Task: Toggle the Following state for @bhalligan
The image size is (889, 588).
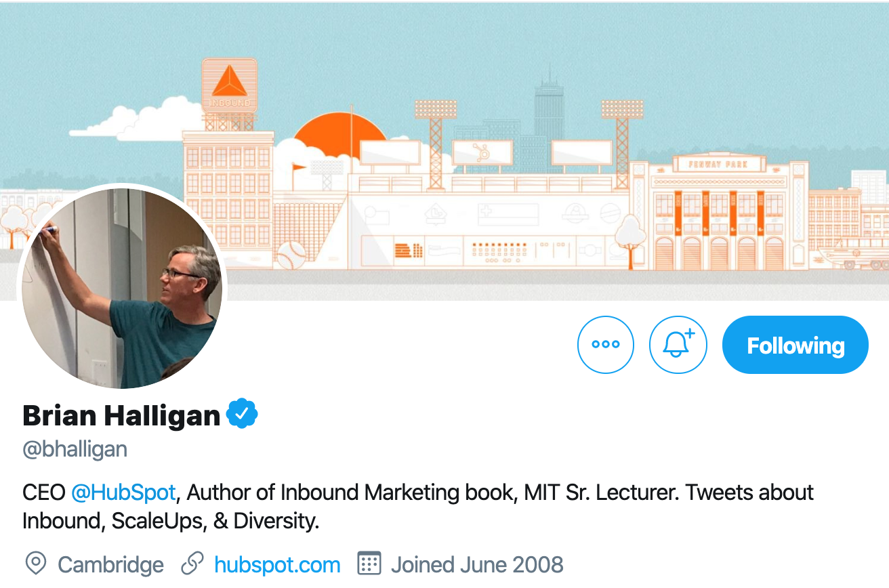Action: pos(794,344)
